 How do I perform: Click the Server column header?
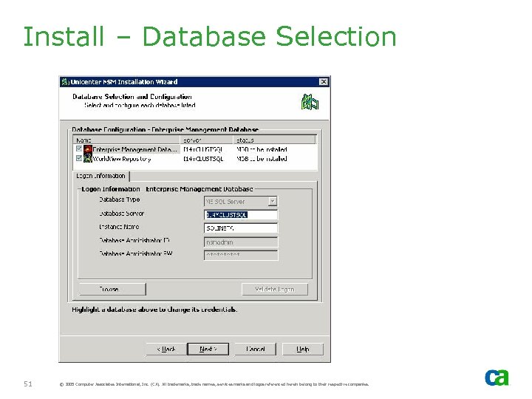coord(206,140)
